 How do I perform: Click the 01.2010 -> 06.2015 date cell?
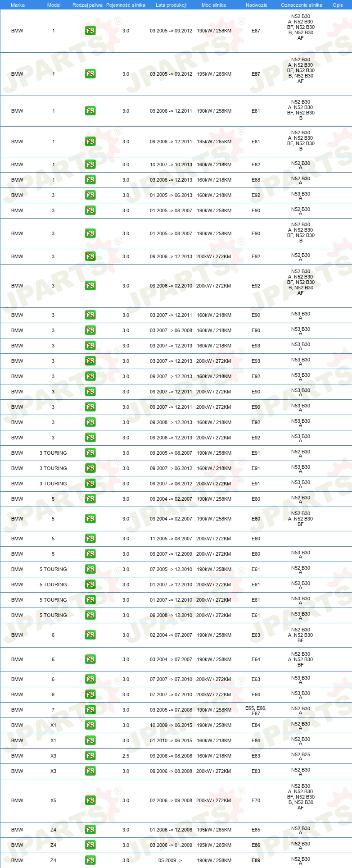(x=171, y=740)
